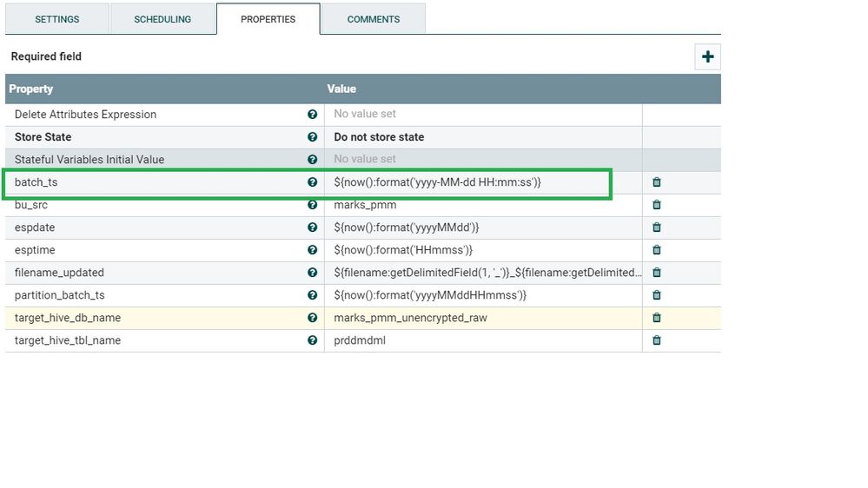This screenshot has height=488, width=868.
Task: Show help icon for partition_batch_ts
Action: tap(312, 295)
